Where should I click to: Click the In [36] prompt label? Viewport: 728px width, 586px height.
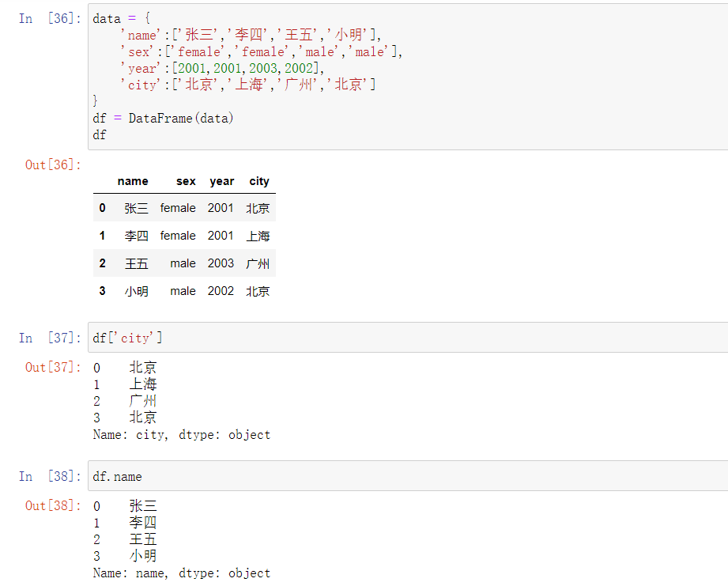(50, 18)
